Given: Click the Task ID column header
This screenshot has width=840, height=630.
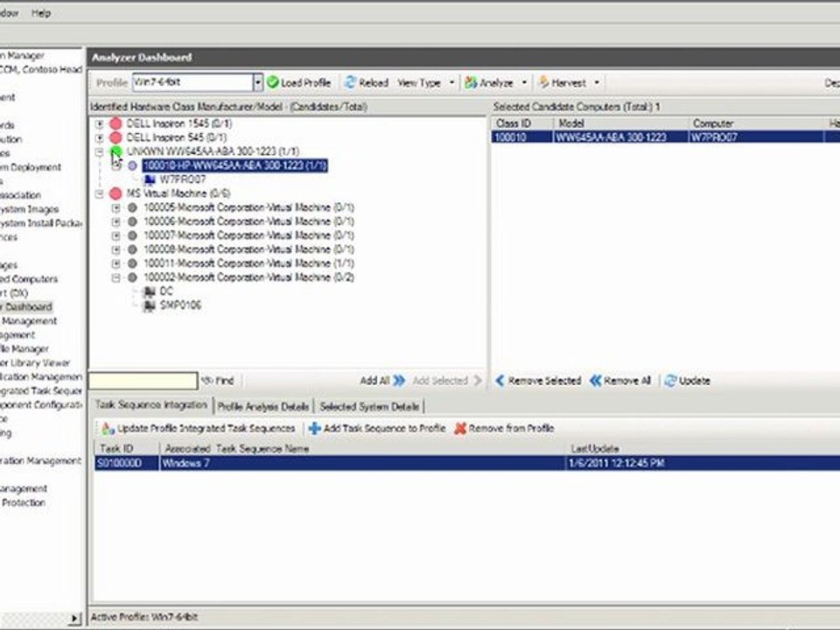Looking at the screenshot, I should (x=127, y=449).
